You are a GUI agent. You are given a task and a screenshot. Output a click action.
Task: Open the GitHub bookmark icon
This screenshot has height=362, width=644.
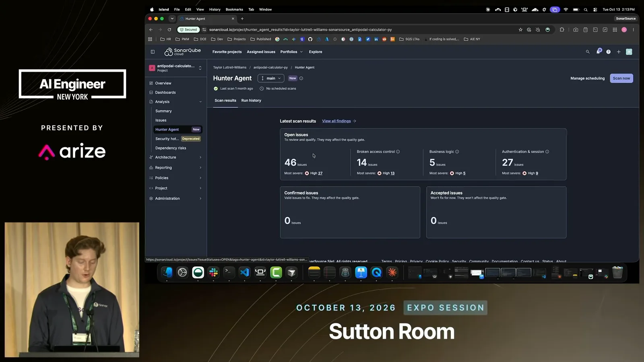click(310, 39)
